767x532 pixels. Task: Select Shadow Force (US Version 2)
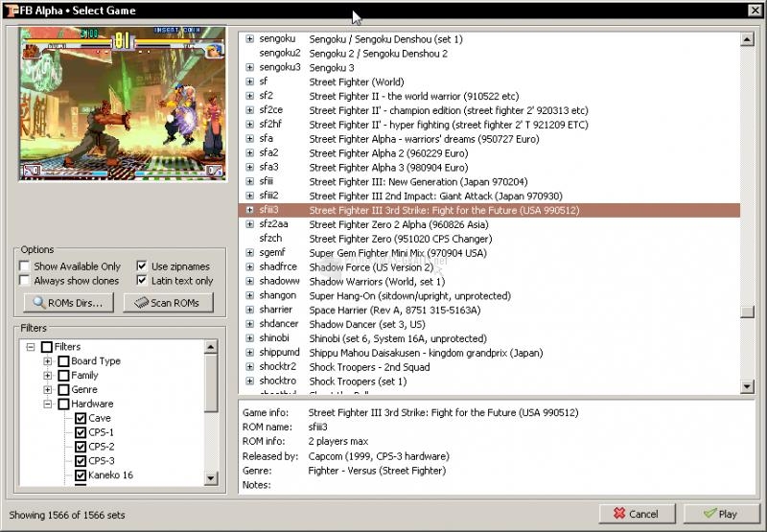371,267
